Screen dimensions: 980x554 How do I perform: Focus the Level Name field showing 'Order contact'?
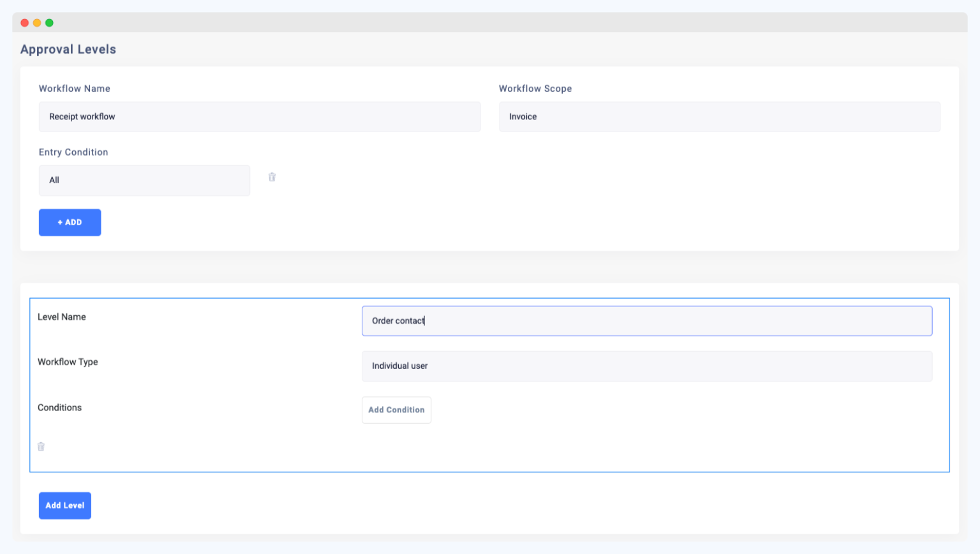pyautogui.click(x=647, y=320)
